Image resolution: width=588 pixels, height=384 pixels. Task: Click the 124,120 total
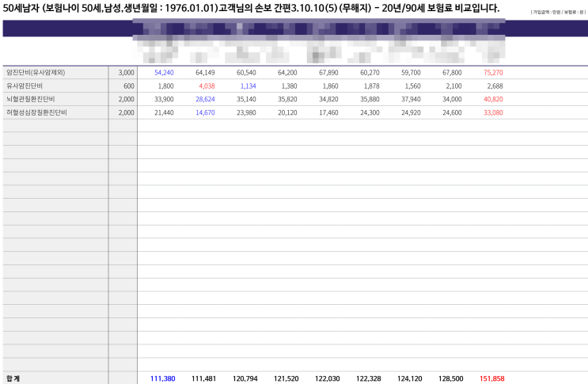pyautogui.click(x=409, y=378)
